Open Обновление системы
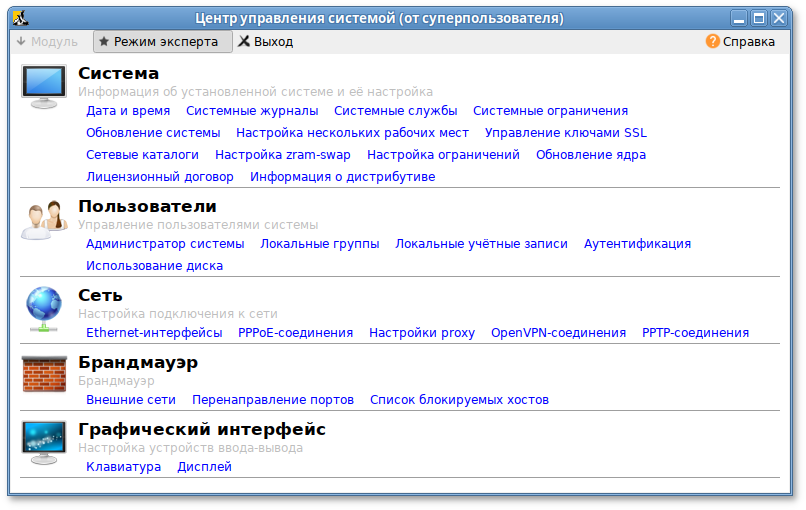This screenshot has width=806, height=510. pos(153,133)
